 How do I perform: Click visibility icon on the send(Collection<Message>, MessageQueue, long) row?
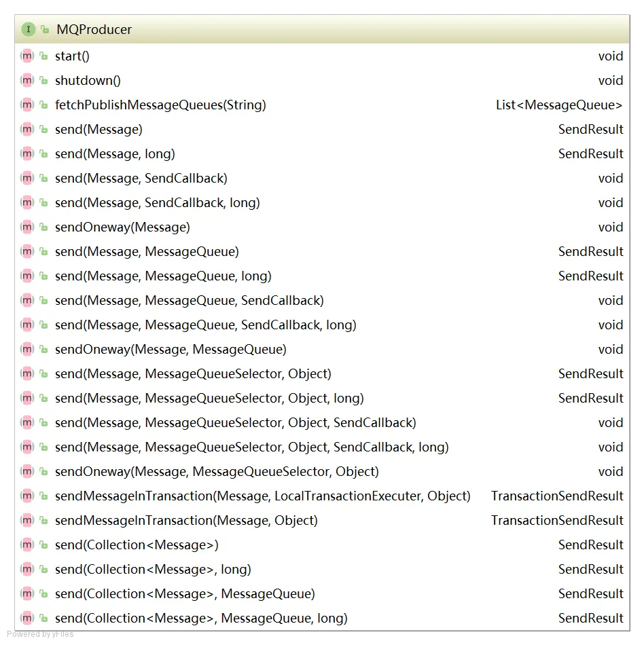click(43, 618)
